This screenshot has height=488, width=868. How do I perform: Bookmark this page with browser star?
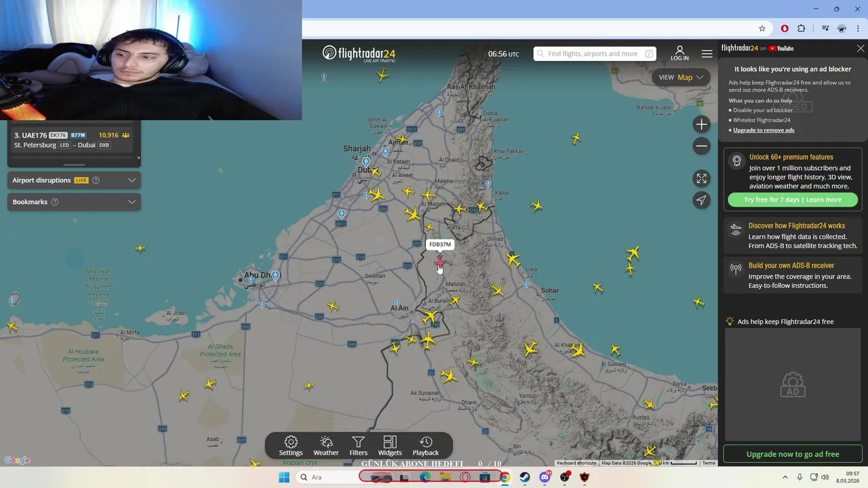762,28
